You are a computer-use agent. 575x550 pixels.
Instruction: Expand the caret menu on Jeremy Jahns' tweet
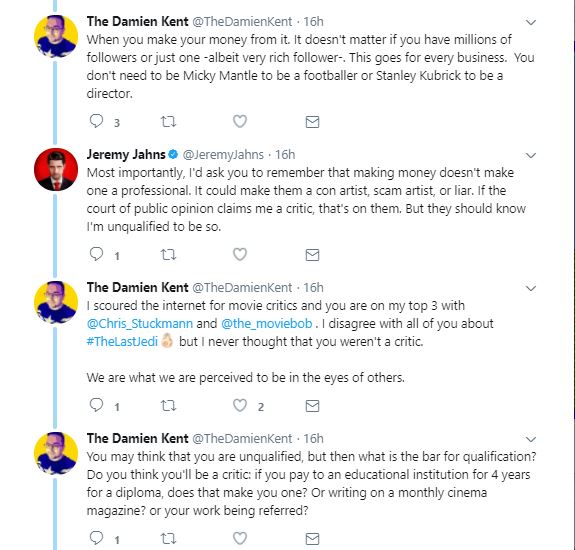point(531,155)
